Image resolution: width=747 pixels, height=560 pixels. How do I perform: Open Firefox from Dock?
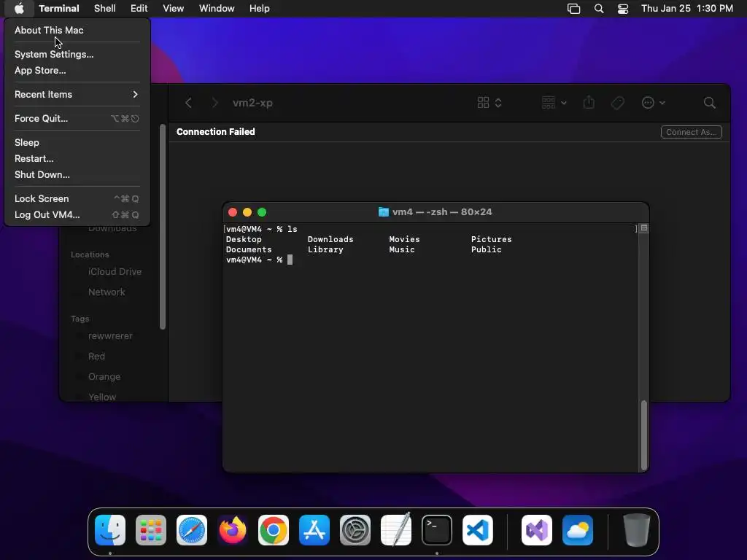[x=233, y=530]
